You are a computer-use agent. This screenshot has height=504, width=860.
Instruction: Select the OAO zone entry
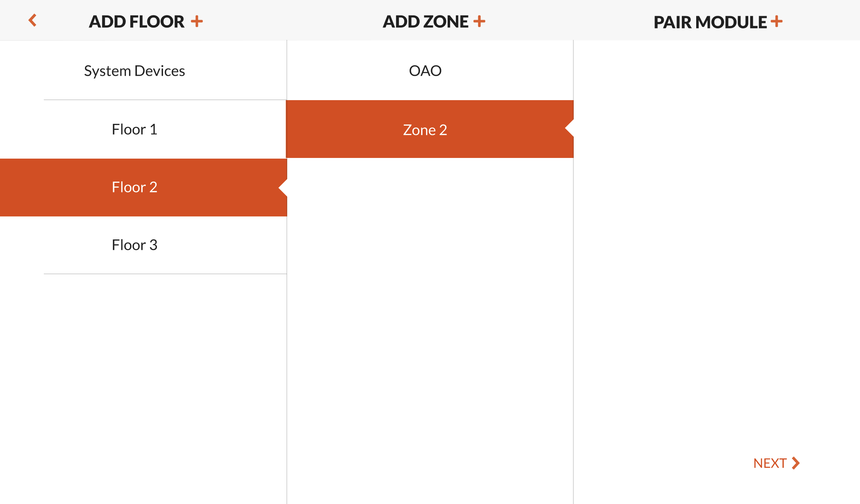(430, 70)
